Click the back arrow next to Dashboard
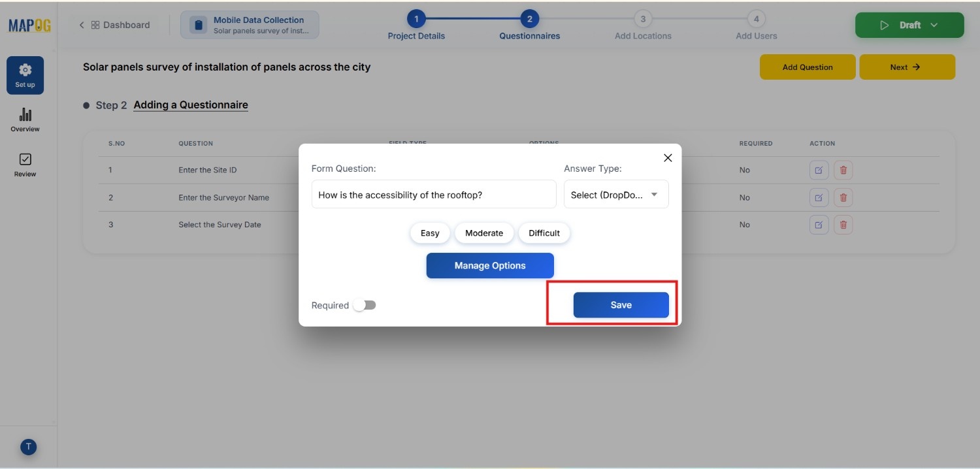 81,24
